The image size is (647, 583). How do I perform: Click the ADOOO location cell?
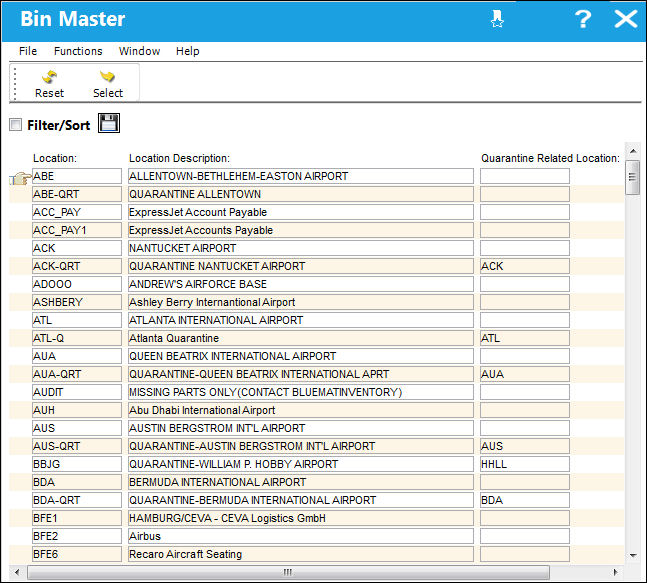click(77, 284)
